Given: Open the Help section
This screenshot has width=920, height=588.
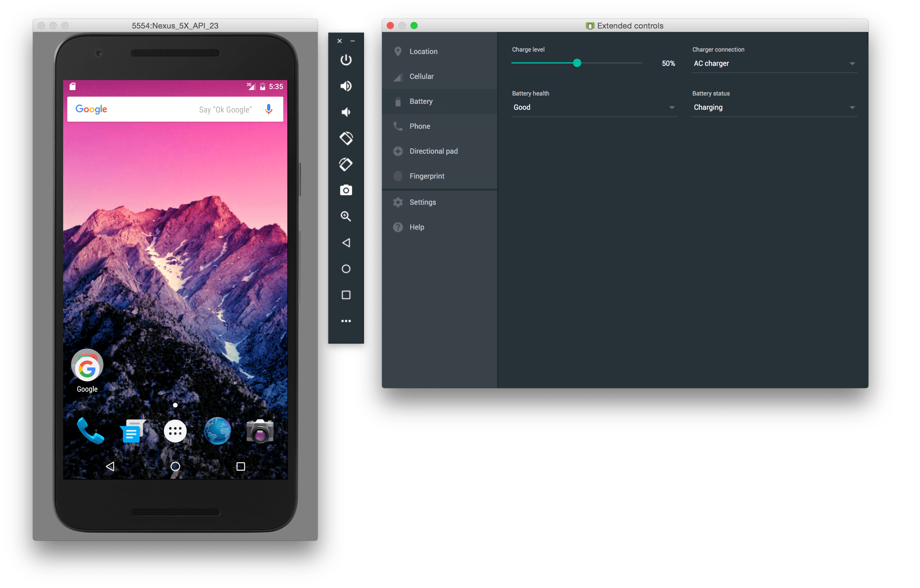Looking at the screenshot, I should point(416,227).
